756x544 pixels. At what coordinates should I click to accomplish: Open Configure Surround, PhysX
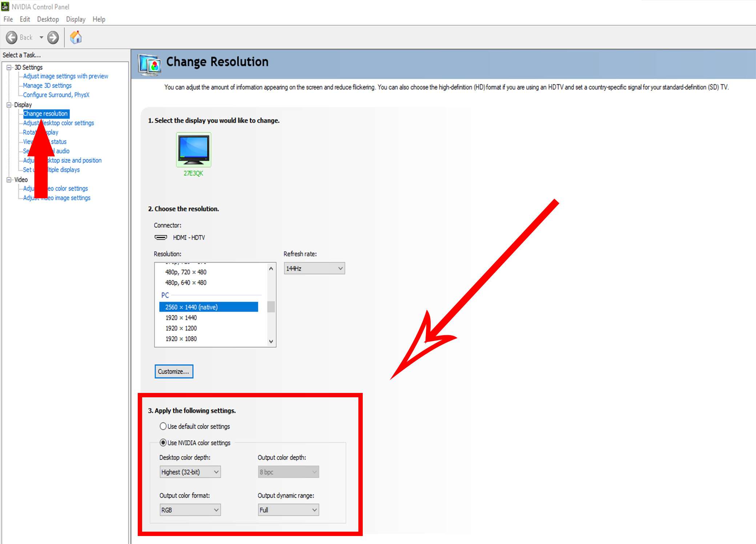click(x=56, y=95)
